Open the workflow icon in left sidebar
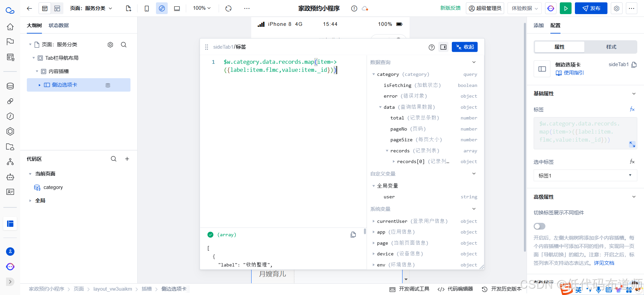 [x=10, y=162]
